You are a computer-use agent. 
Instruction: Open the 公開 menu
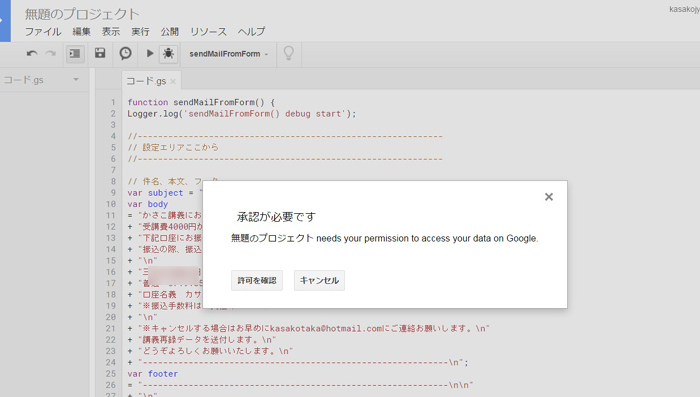point(170,32)
